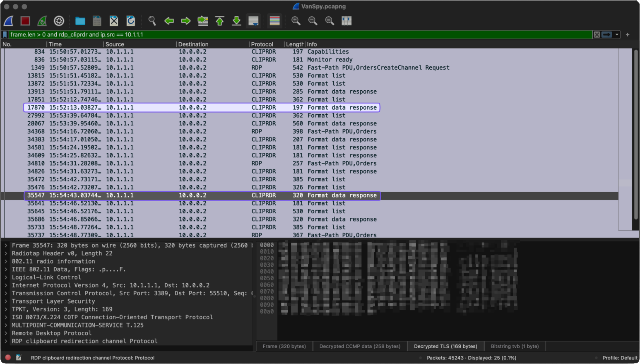Add a display filter button plus
The width and height of the screenshot is (640, 364).
click(628, 35)
